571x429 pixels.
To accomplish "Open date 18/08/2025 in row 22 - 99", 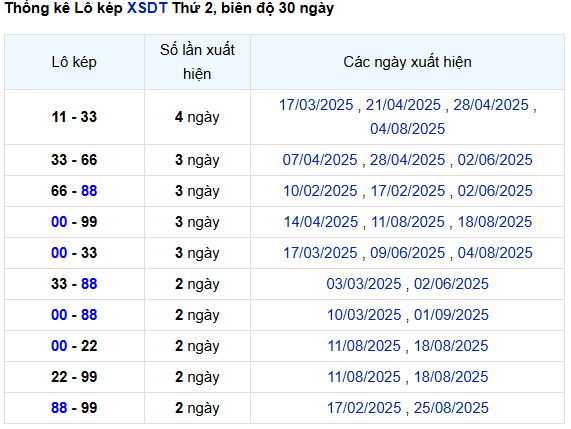I will click(x=451, y=377).
